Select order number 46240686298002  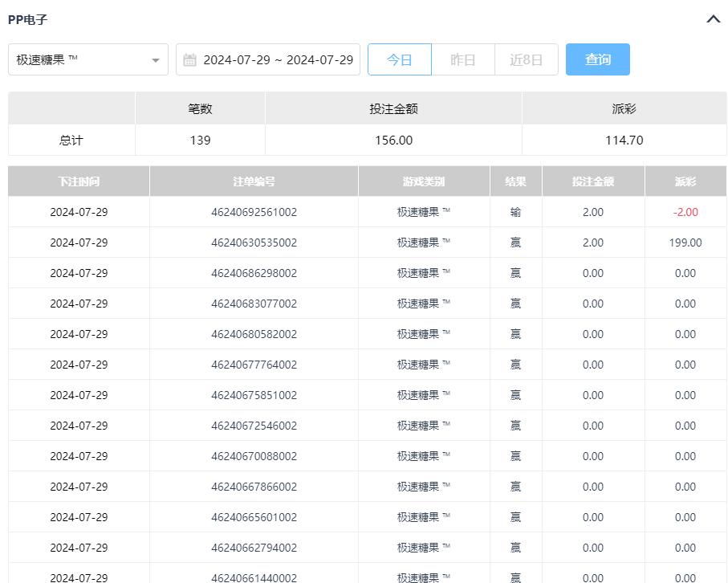pyautogui.click(x=254, y=273)
